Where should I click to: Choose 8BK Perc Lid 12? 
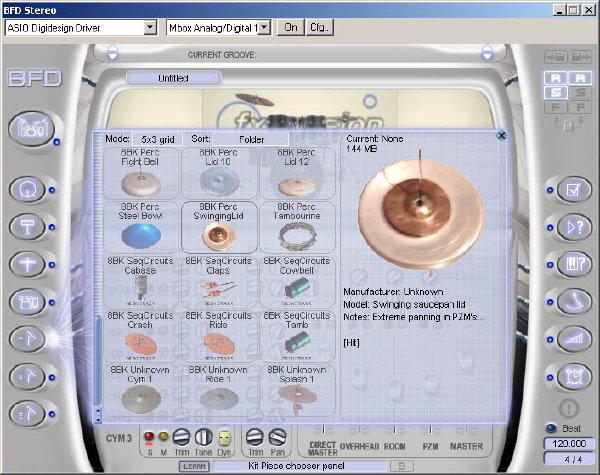[297, 174]
